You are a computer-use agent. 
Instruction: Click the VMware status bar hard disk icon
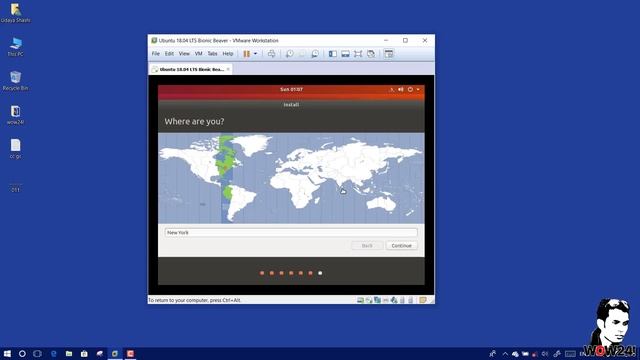pyautogui.click(x=360, y=300)
